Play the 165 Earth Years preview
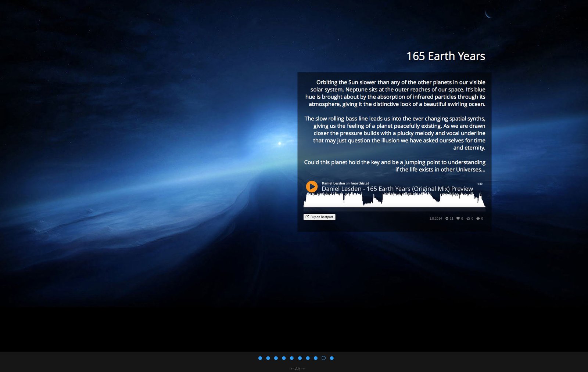 point(312,187)
